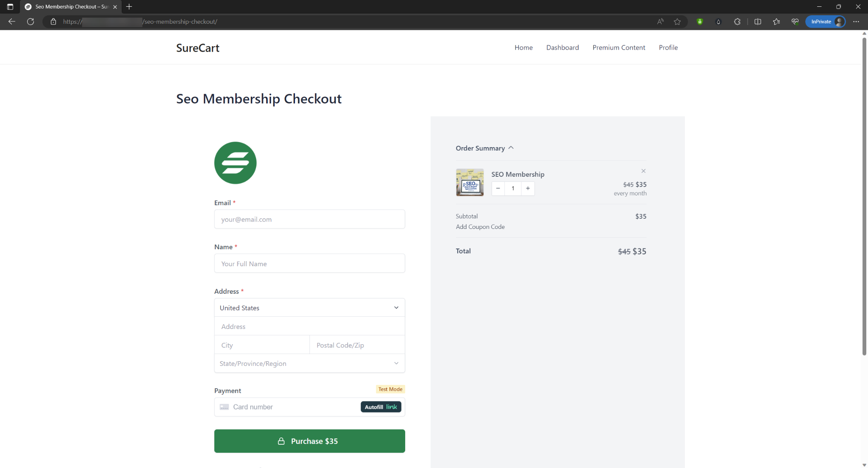
Task: Switch to Premium Content
Action: pos(619,47)
